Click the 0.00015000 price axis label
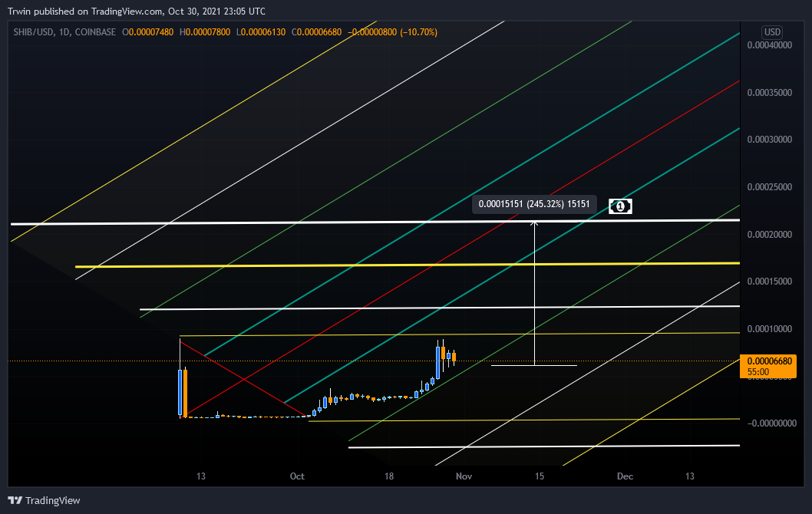This screenshot has width=812, height=514. [770, 282]
